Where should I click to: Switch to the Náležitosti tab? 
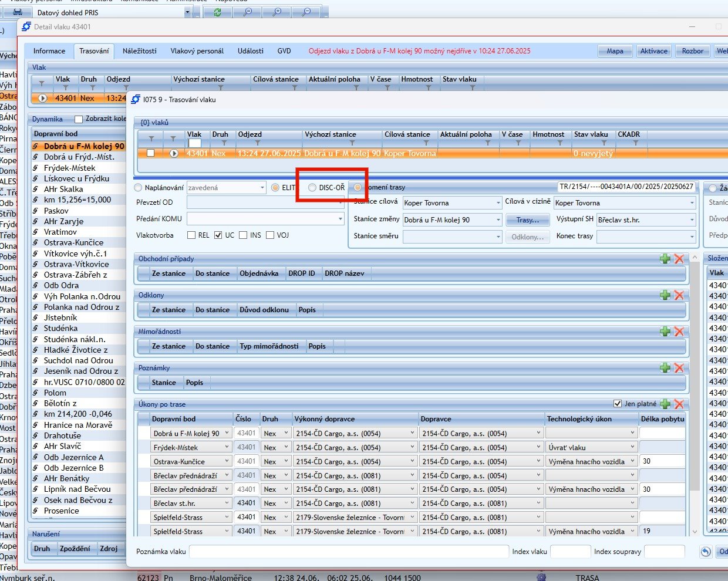point(139,51)
